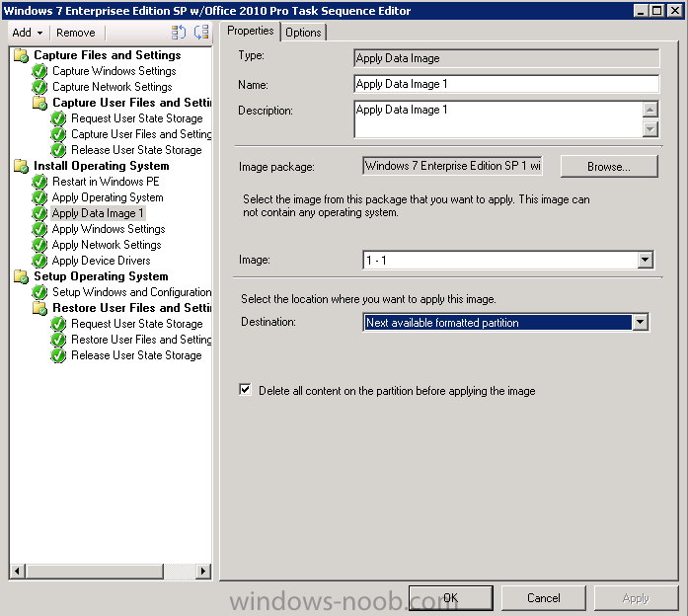Select the Apply Windows Settings step
This screenshot has width=688, height=616.
click(109, 229)
